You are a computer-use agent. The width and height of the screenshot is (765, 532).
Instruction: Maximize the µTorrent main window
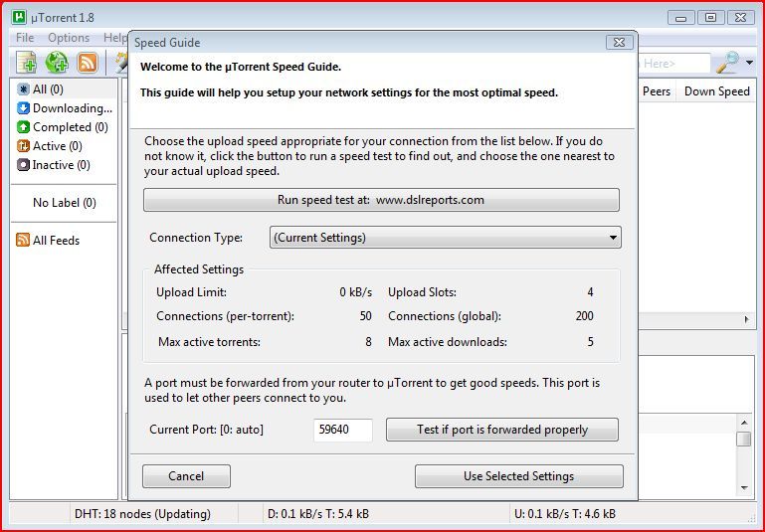pyautogui.click(x=711, y=18)
